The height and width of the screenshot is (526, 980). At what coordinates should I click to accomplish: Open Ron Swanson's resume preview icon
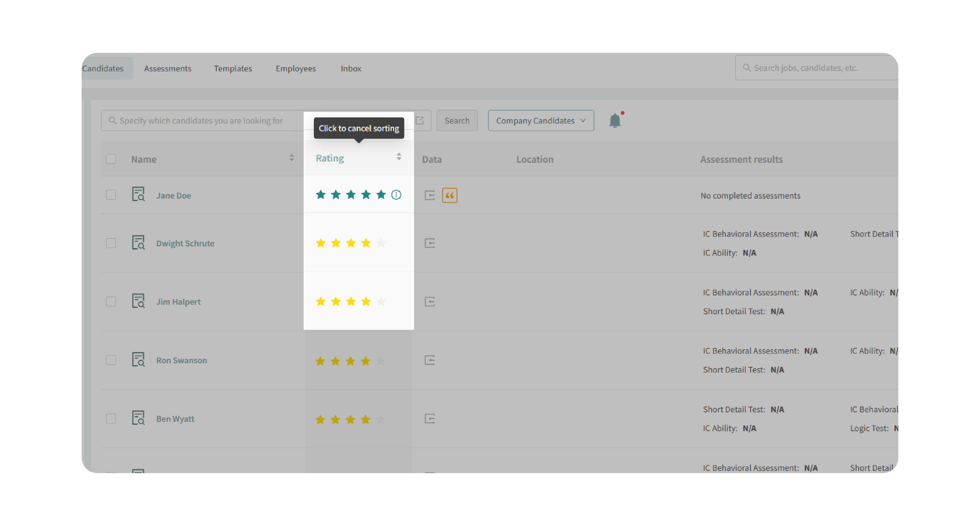click(138, 359)
